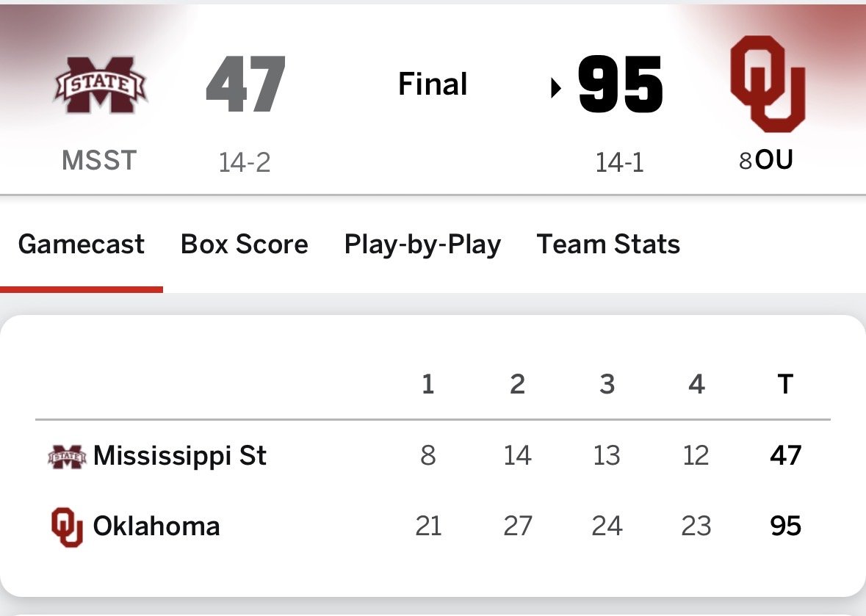
Task: Click the small Oklahoma logo in table
Action: 66,528
